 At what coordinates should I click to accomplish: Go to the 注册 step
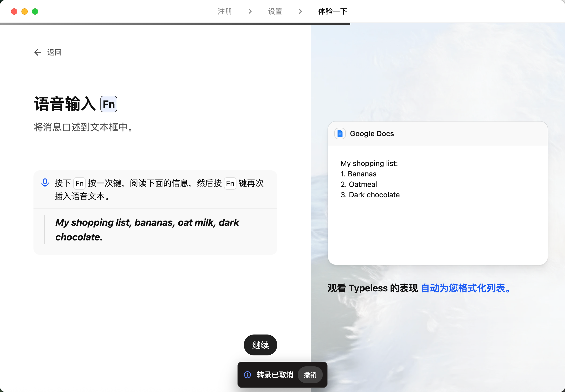(x=225, y=11)
